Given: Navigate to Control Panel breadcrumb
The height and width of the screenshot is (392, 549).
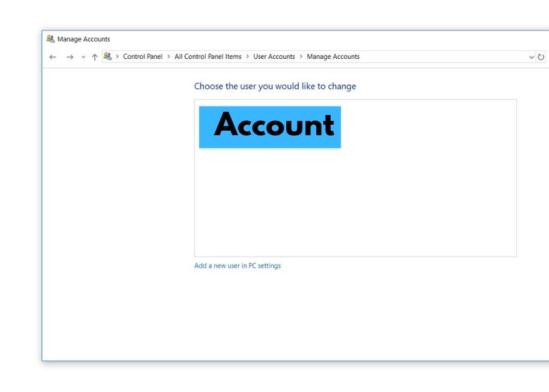Looking at the screenshot, I should 142,57.
